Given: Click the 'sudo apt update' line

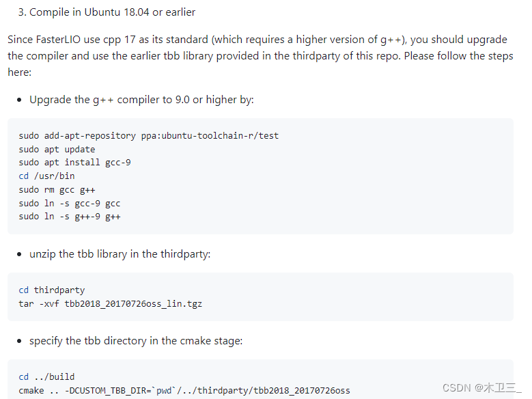Looking at the screenshot, I should 57,150.
